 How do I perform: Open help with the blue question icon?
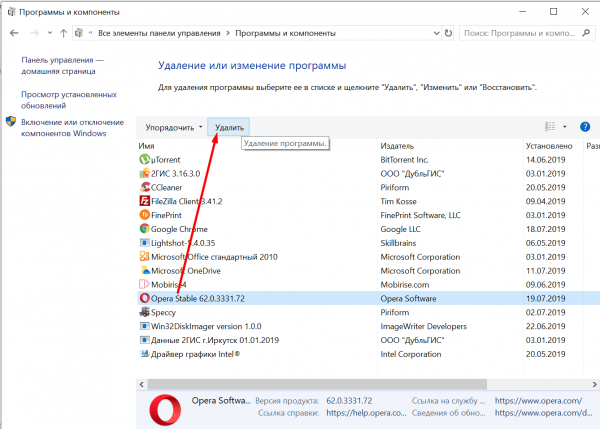point(585,127)
